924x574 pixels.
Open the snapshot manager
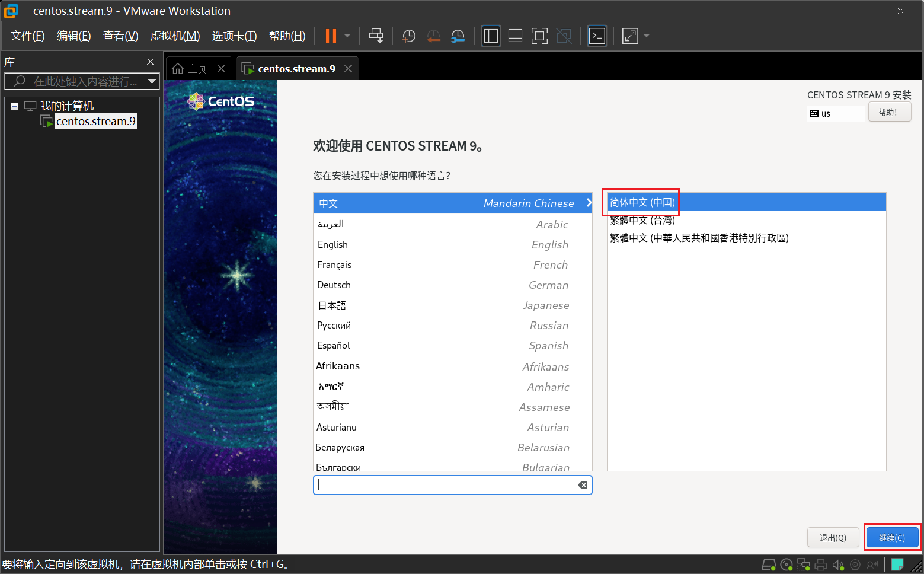[x=458, y=36]
